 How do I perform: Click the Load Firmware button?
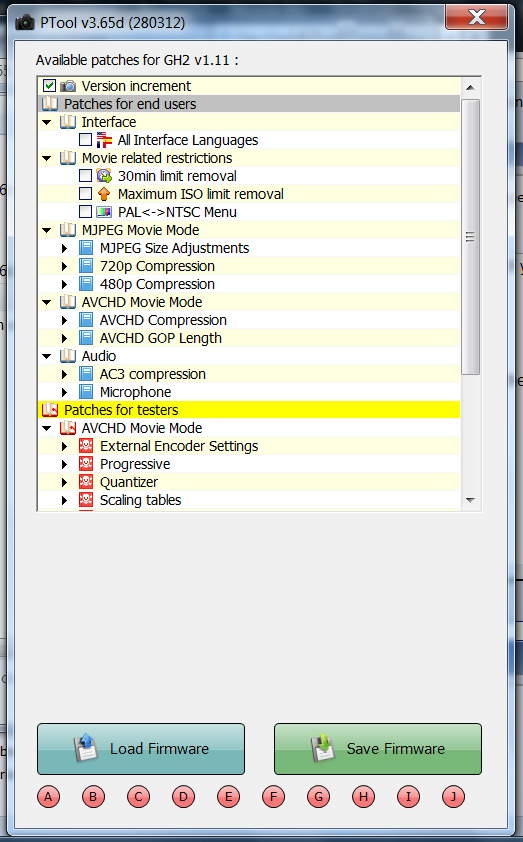click(141, 749)
